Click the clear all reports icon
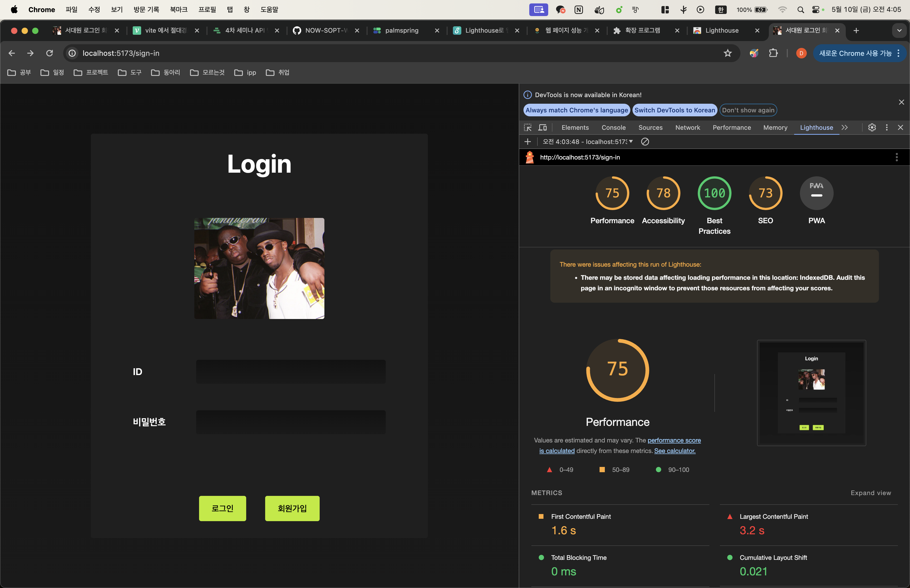Viewport: 910px width, 588px height. pyautogui.click(x=645, y=142)
